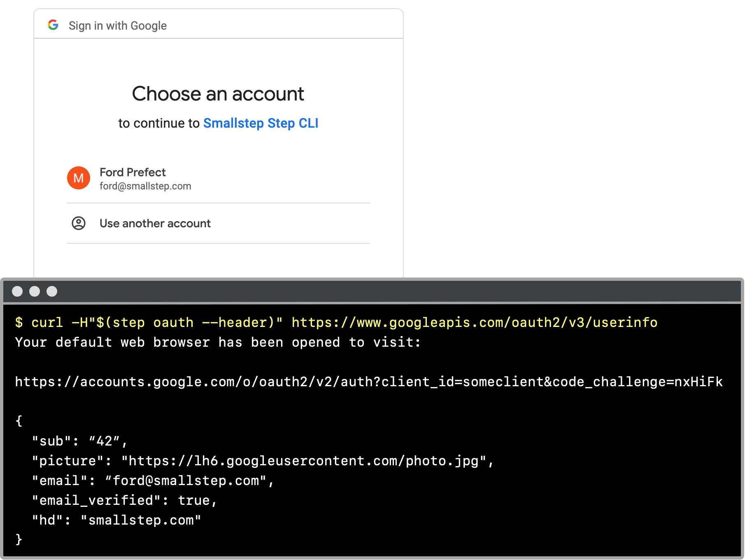
Task: Click the "email" JSON line in terminal
Action: 153,481
